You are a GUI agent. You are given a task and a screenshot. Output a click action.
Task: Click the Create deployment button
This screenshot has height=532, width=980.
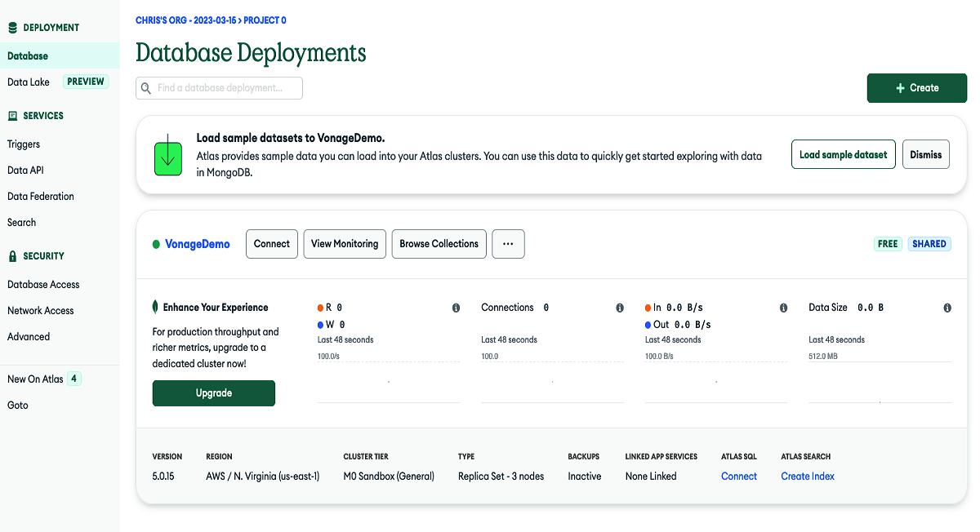(x=917, y=88)
